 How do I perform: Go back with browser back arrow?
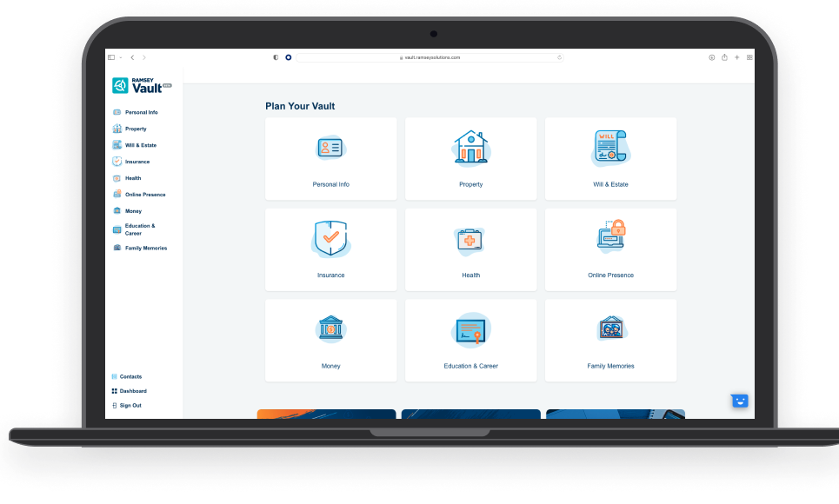tap(132, 57)
